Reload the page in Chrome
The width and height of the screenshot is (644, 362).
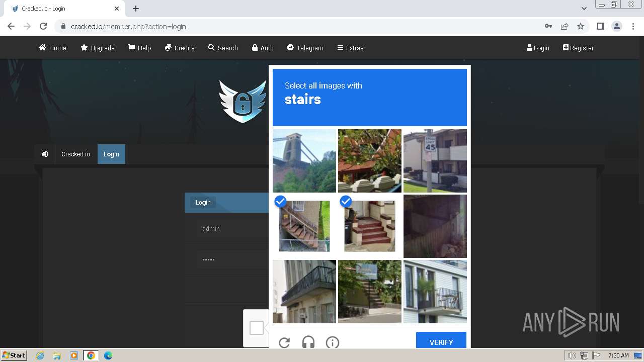pos(43,26)
